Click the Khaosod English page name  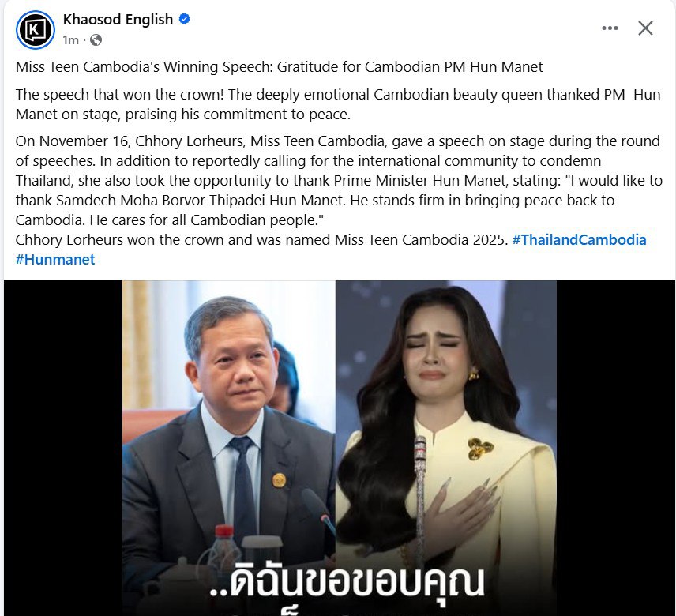pyautogui.click(x=118, y=20)
